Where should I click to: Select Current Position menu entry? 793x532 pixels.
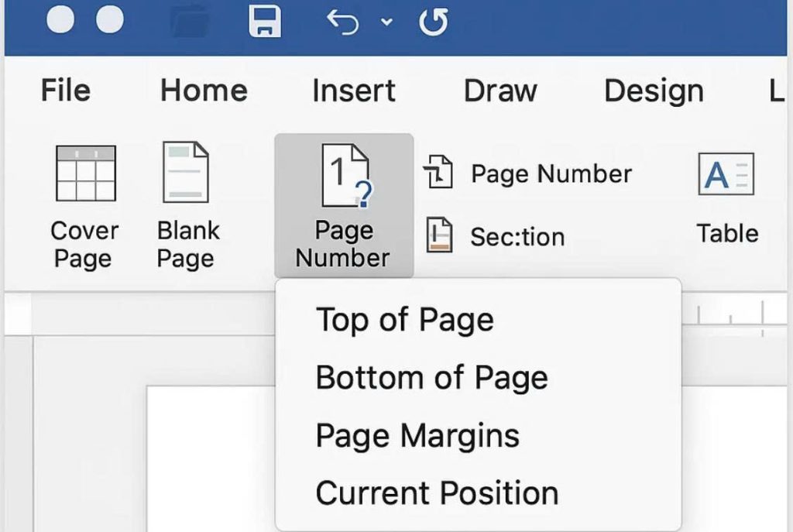[x=437, y=493]
